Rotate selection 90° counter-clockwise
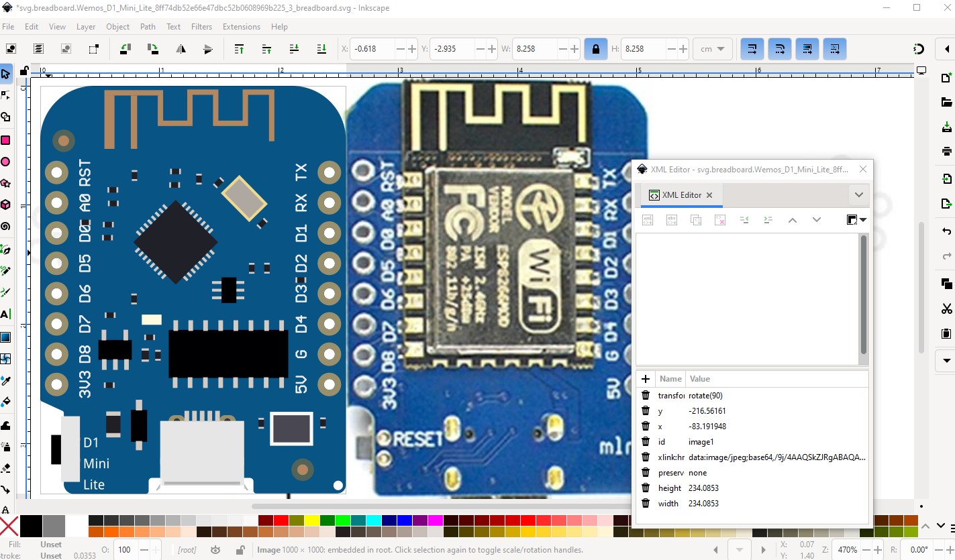The height and width of the screenshot is (560, 955). [x=125, y=49]
